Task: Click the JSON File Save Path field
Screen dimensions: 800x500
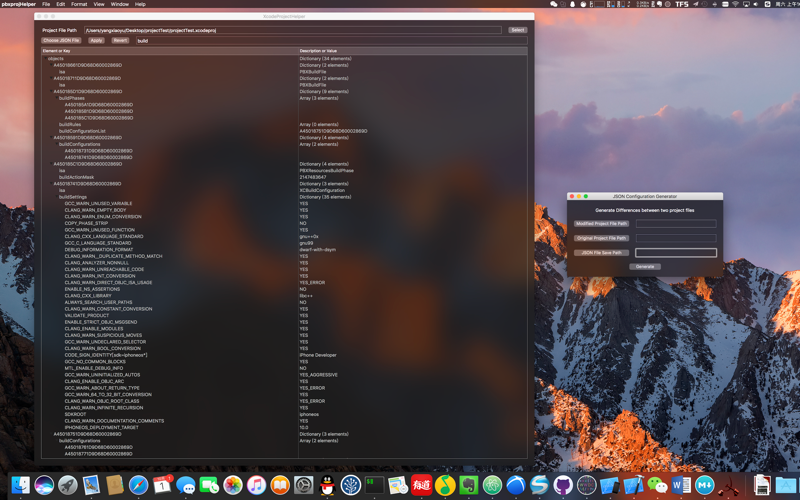Action: point(676,253)
